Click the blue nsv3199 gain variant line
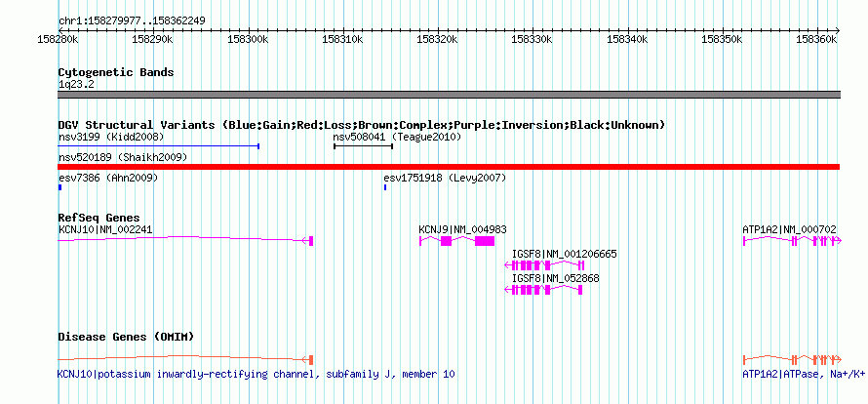 tap(159, 146)
